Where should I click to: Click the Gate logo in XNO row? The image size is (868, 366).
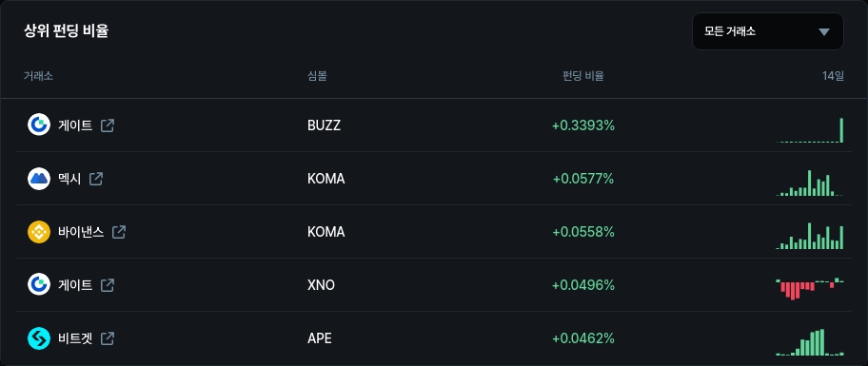39,285
